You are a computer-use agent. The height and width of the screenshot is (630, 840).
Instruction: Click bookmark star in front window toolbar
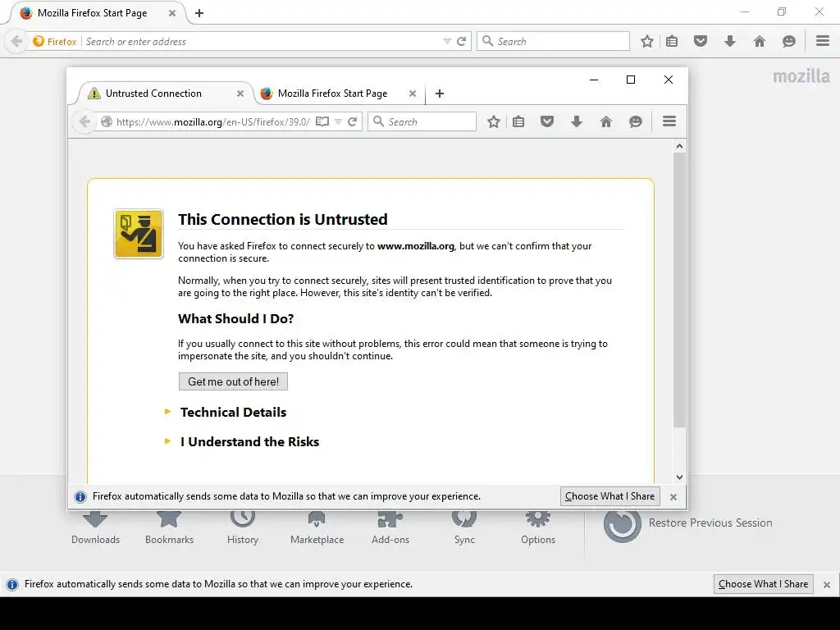click(493, 121)
